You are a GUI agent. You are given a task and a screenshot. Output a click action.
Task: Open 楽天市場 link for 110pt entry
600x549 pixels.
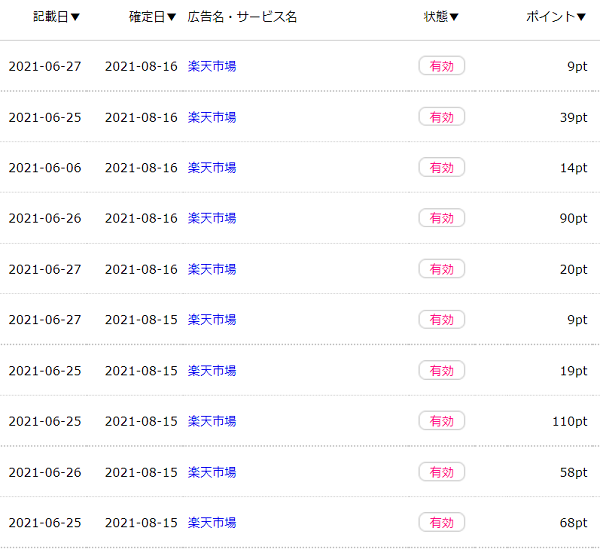click(x=212, y=421)
